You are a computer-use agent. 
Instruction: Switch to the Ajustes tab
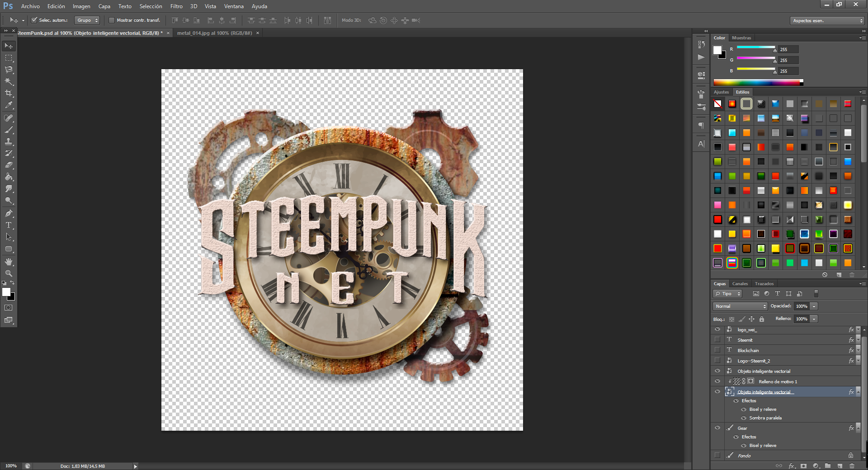722,92
